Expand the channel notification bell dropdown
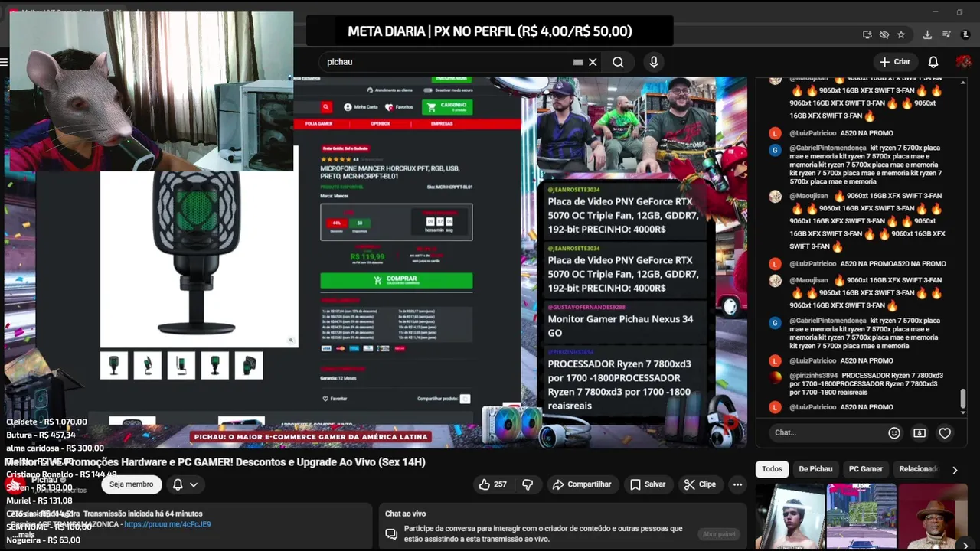 pos(185,484)
